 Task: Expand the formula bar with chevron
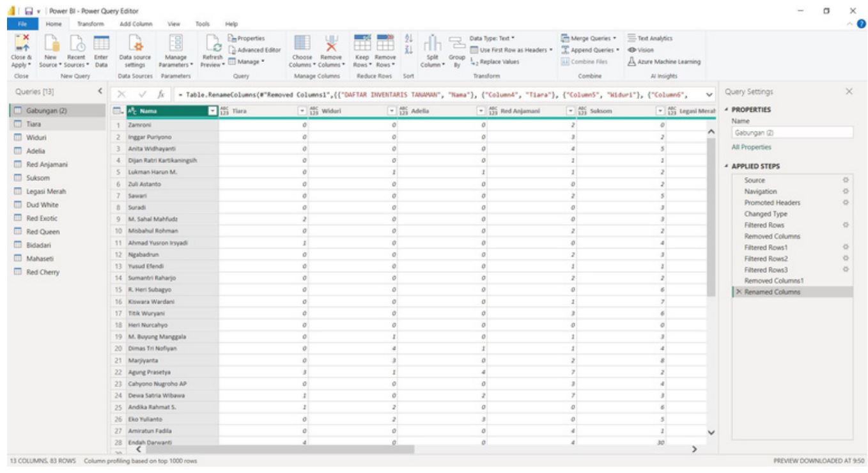pos(708,94)
